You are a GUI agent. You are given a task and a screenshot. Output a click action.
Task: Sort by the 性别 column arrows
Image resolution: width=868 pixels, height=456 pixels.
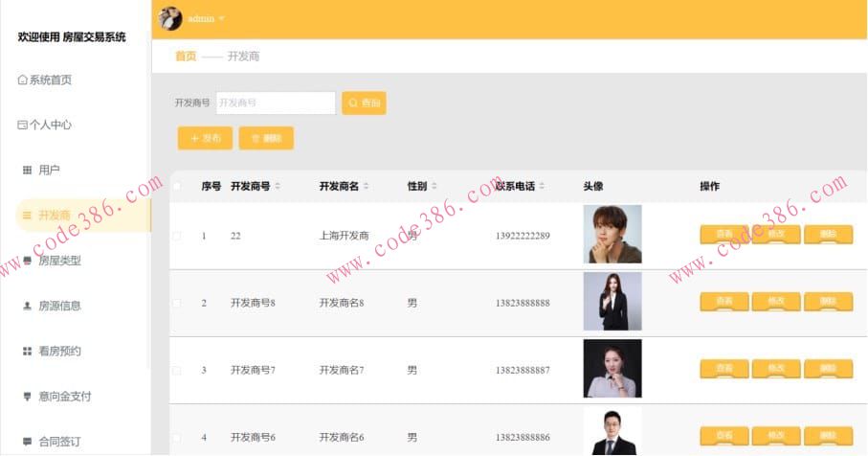(x=434, y=186)
